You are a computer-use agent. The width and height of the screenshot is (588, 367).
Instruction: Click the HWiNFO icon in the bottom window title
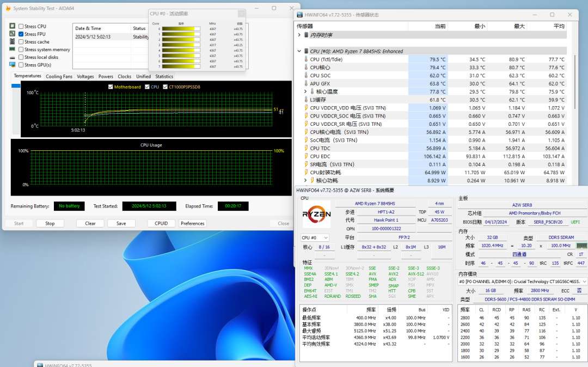tap(40, 365)
